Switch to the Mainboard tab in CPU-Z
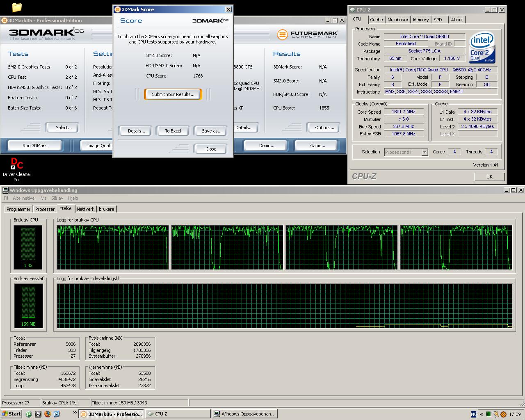The image size is (525, 420). [397, 20]
